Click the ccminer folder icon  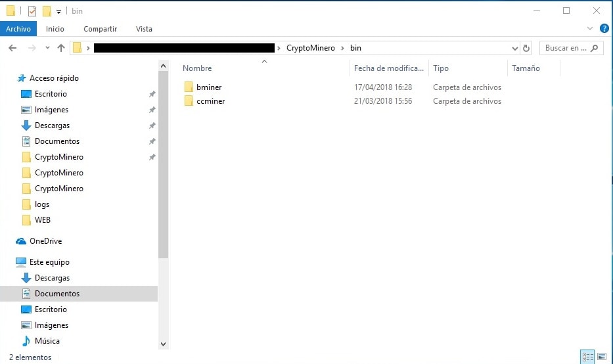coord(189,101)
